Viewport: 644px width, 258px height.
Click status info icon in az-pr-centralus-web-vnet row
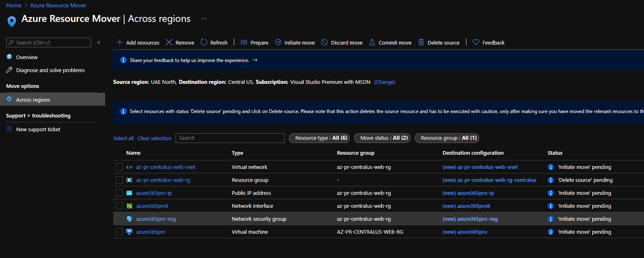[x=551, y=167]
